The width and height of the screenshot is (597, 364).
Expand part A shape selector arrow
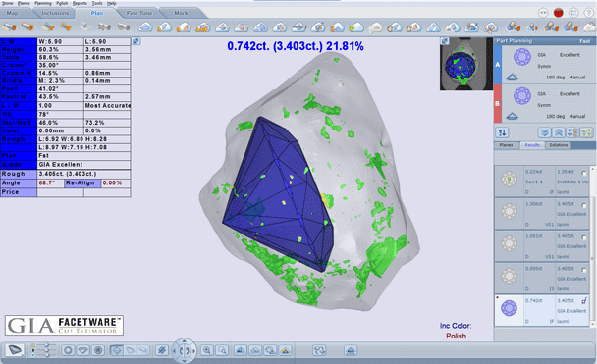click(x=513, y=78)
